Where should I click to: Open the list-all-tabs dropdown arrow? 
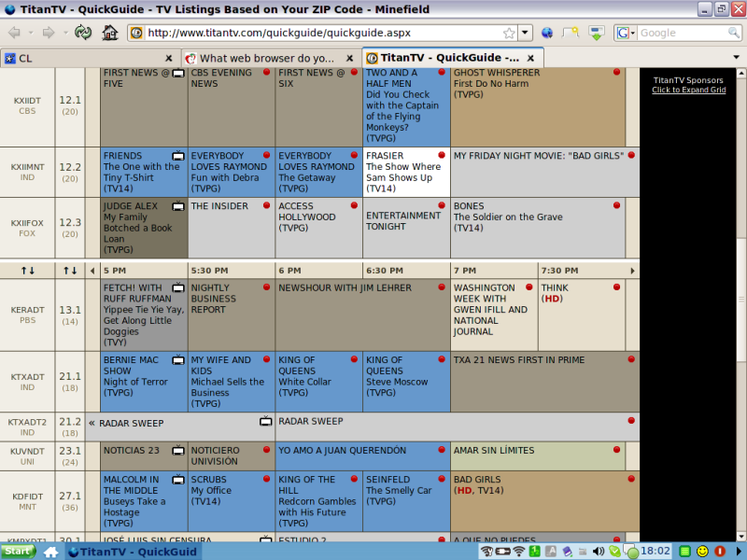(x=736, y=57)
